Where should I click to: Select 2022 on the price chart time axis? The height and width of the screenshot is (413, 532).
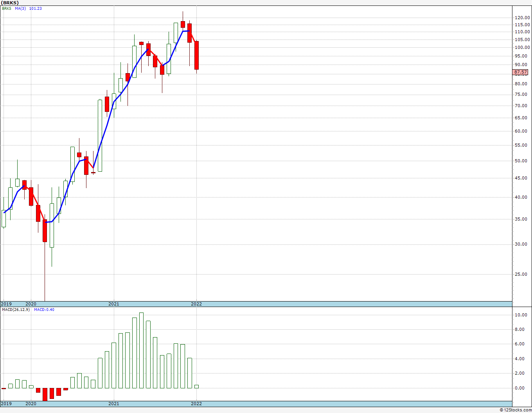coord(196,304)
